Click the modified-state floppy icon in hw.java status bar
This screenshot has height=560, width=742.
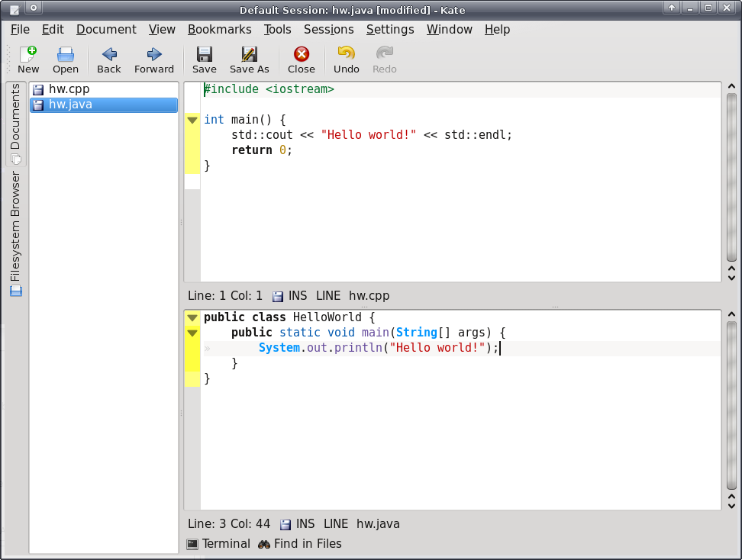[x=286, y=525]
